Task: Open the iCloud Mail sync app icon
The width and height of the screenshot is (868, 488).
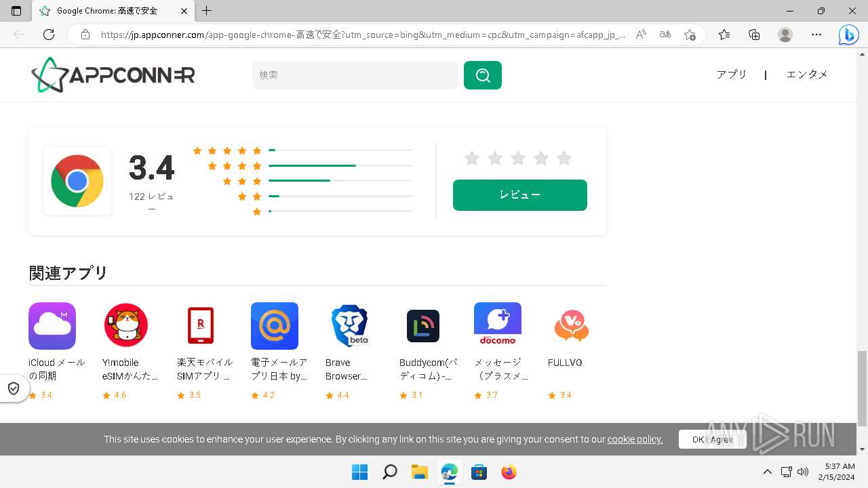Action: coord(52,326)
